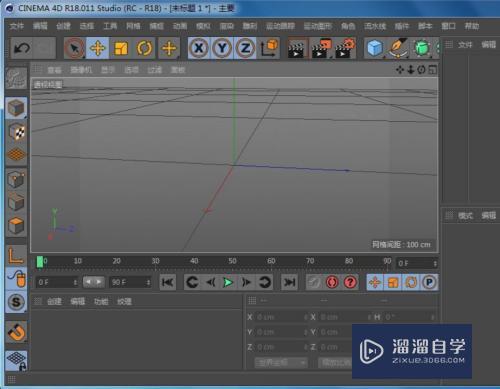Select the Live Selection arrow tool
The image size is (500, 389).
75,48
